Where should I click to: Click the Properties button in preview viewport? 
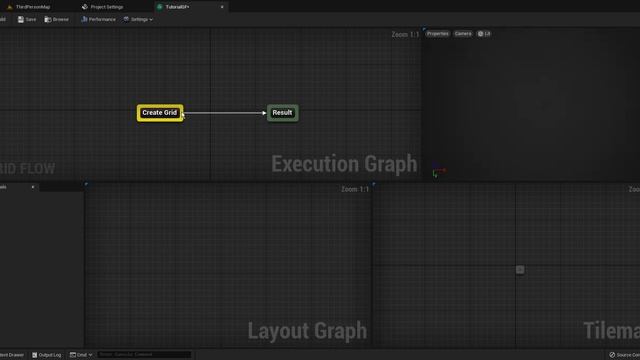point(438,34)
